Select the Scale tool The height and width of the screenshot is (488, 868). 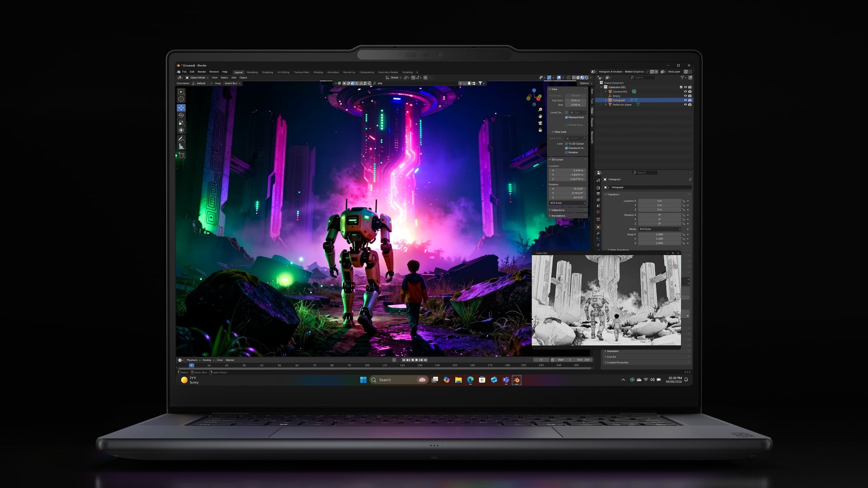tap(181, 123)
